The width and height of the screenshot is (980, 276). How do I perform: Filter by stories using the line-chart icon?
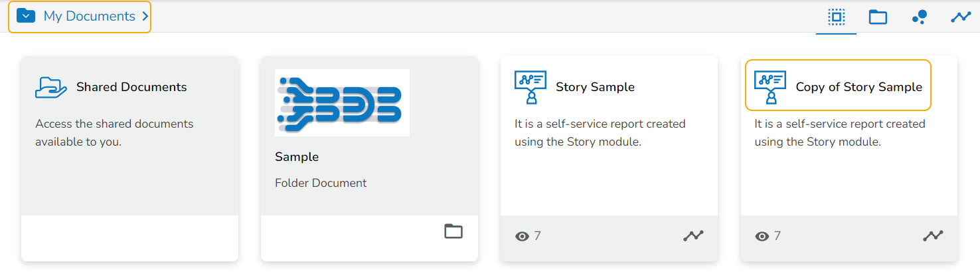pos(961,17)
